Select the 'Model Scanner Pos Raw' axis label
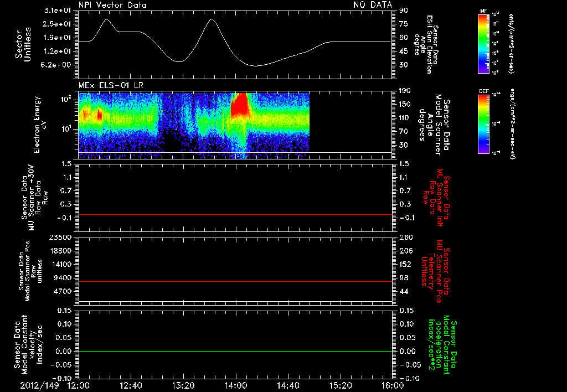 (30, 271)
